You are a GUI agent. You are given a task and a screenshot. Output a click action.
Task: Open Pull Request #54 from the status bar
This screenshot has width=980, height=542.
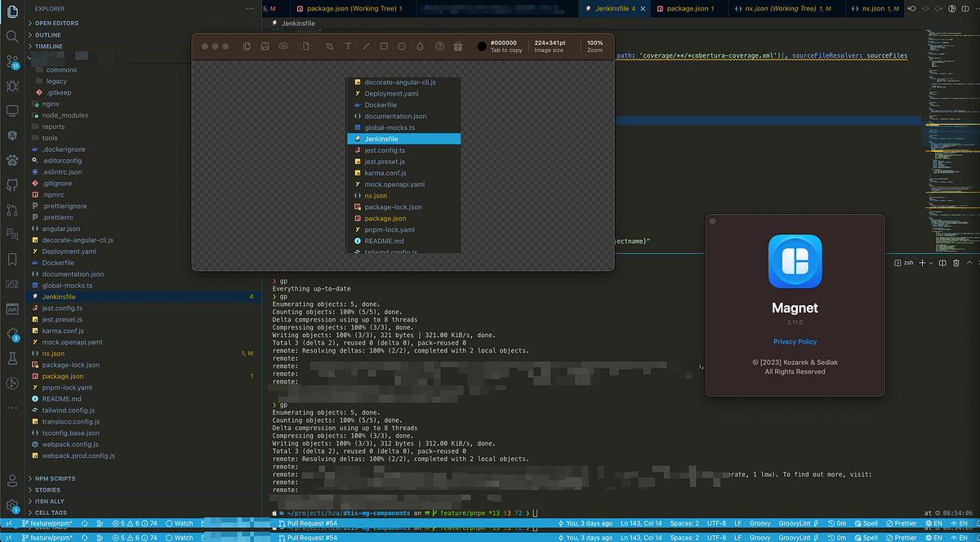(310, 523)
